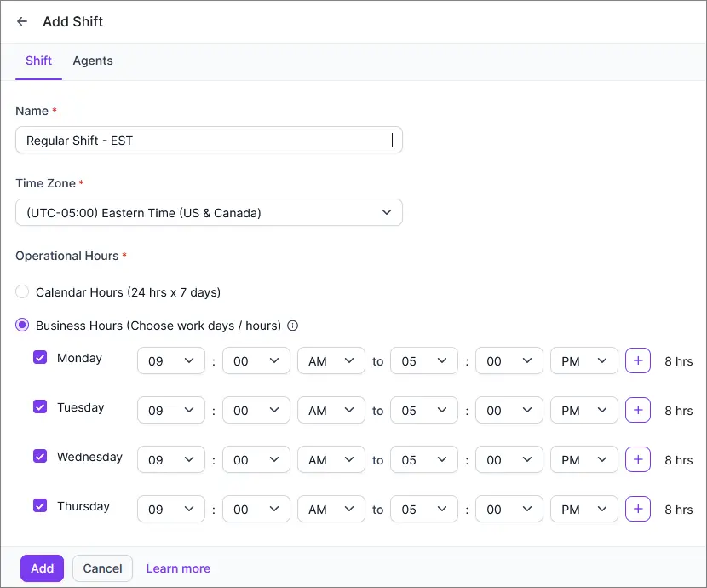707x588 pixels.
Task: Open Monday start minutes dropdown
Action: [256, 360]
